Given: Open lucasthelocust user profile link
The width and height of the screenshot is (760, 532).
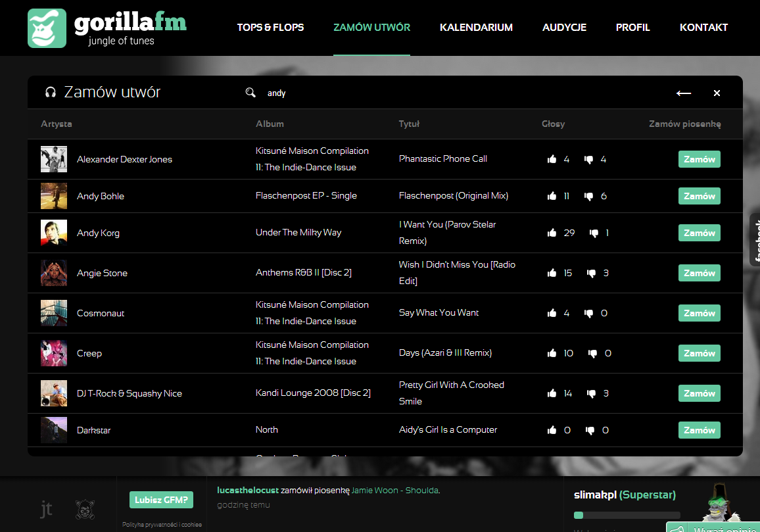Looking at the screenshot, I should (x=248, y=491).
